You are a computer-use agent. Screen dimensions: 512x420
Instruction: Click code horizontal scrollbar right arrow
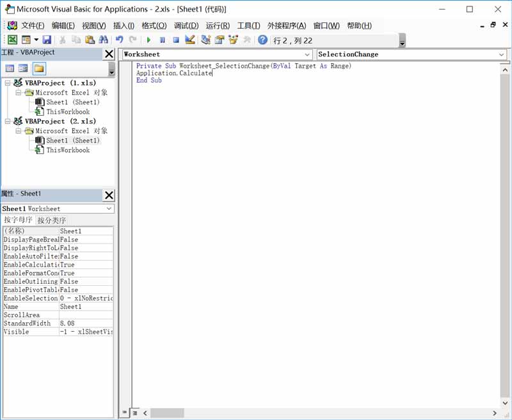click(494, 413)
